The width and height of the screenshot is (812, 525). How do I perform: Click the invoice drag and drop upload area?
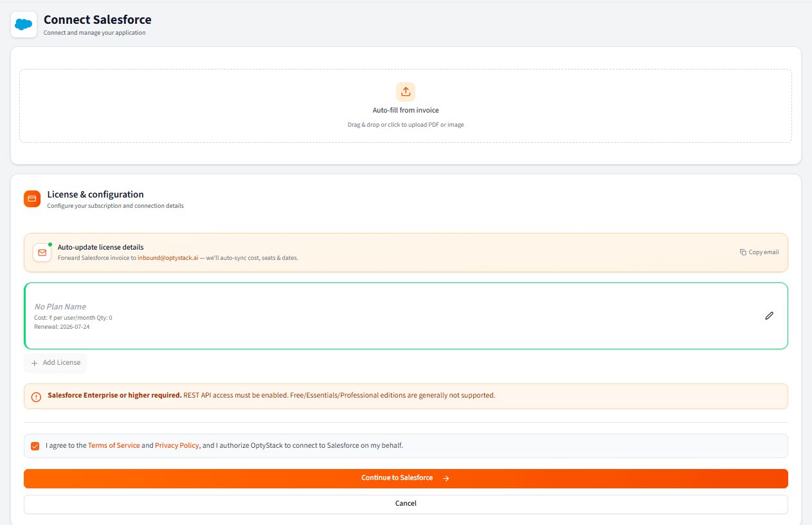pos(406,106)
